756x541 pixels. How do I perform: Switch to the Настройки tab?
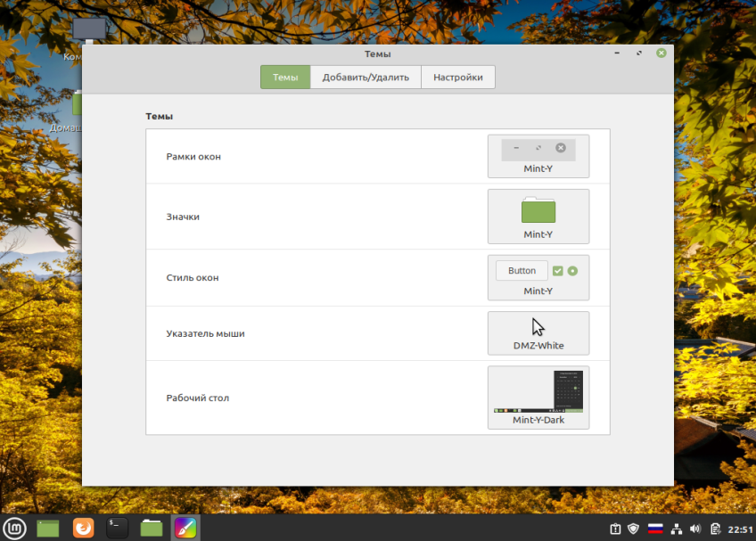[x=458, y=78]
